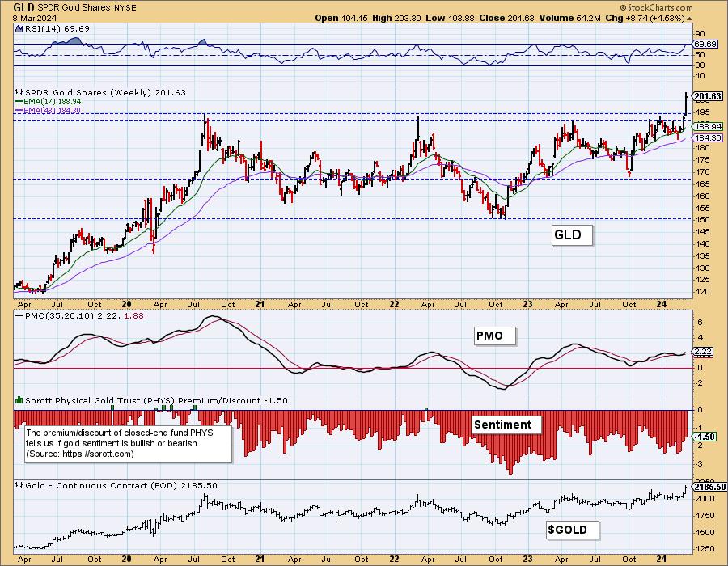Click year label 24 under the GLD price panel
This screenshot has height=566, width=728.
pyautogui.click(x=662, y=304)
